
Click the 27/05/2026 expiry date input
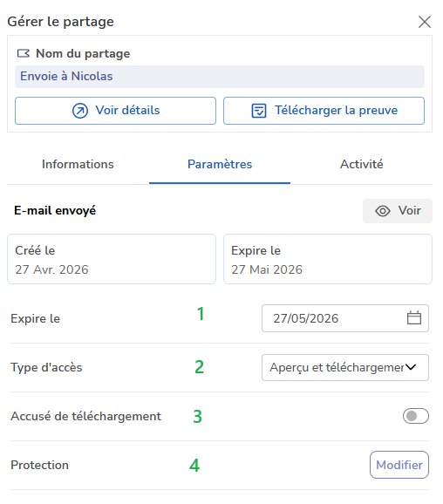pos(345,318)
